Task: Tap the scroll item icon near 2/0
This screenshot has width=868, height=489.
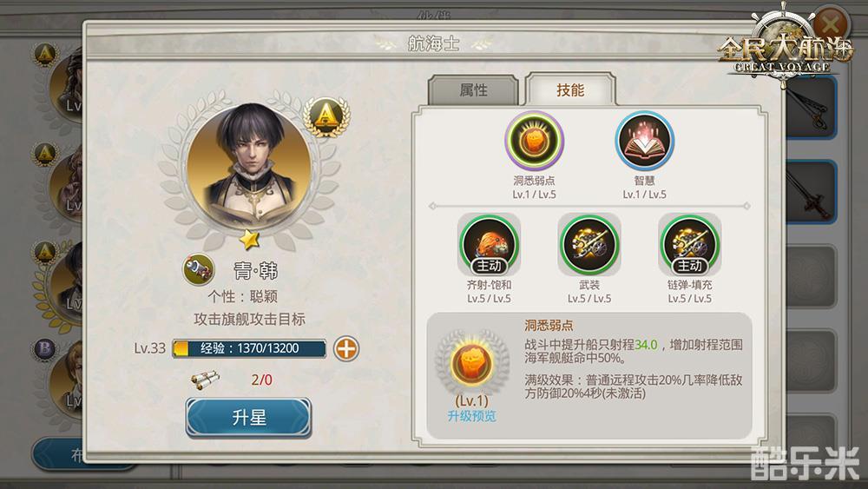Action: 206,380
